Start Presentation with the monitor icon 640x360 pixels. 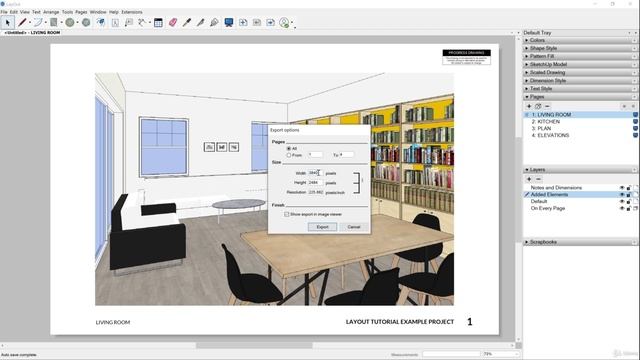[x=229, y=22]
